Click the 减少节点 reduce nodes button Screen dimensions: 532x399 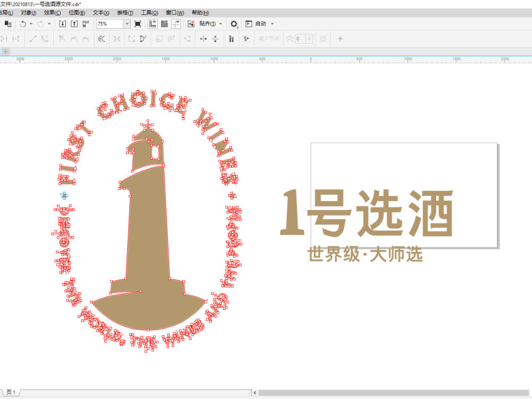(x=268, y=39)
